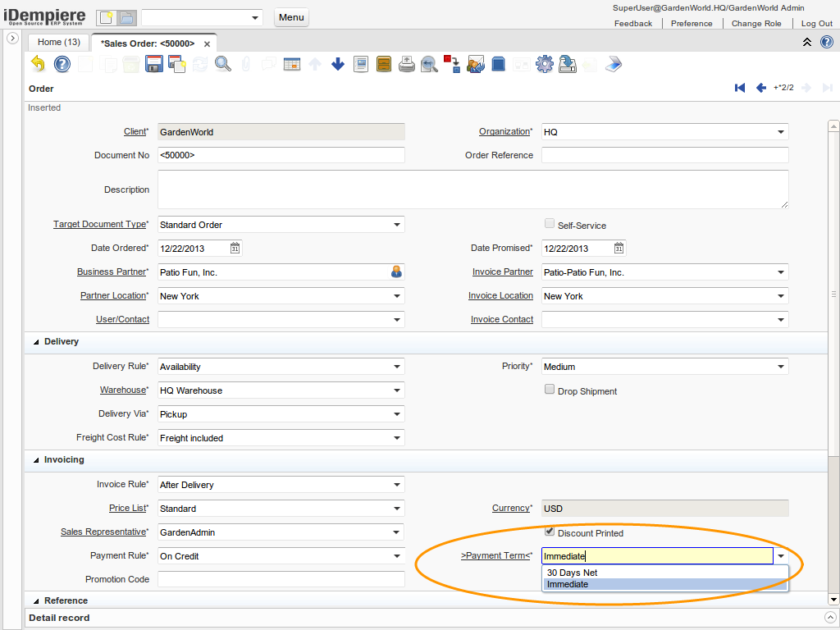Click the Undo changes toolbar icon
This screenshot has height=630, width=840.
pos(38,64)
